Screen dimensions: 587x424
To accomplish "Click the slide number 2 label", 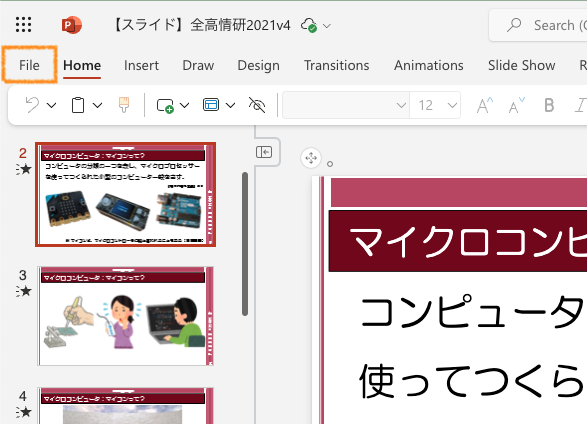I will [23, 153].
